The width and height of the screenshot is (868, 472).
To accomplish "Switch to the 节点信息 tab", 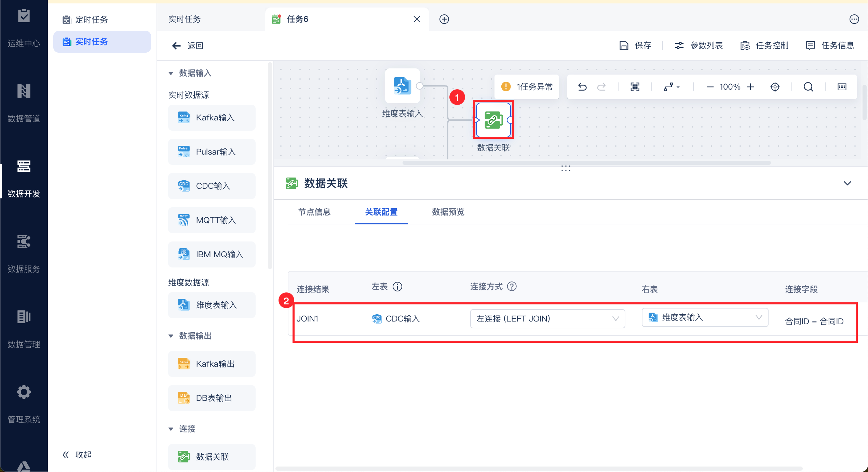I will coord(314,212).
